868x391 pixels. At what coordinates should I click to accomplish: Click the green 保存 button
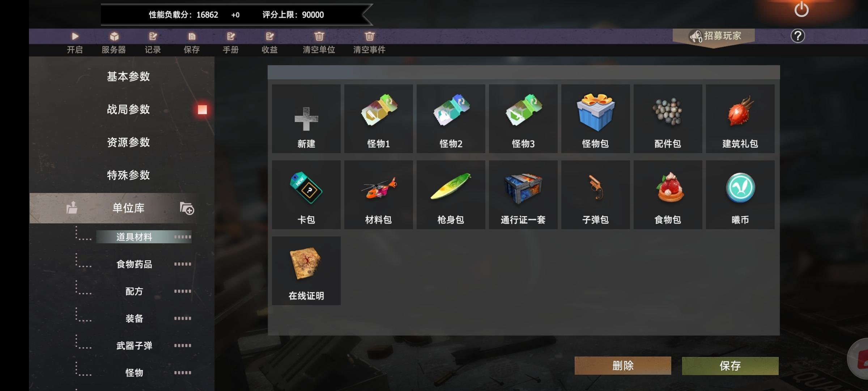click(x=730, y=366)
